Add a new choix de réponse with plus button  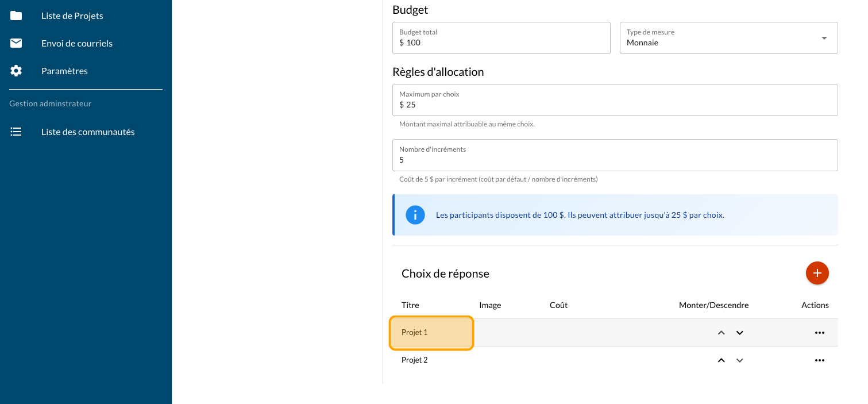817,273
